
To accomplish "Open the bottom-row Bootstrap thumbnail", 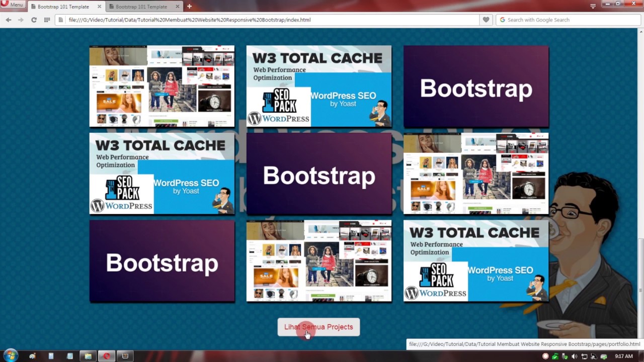I will 162,261.
